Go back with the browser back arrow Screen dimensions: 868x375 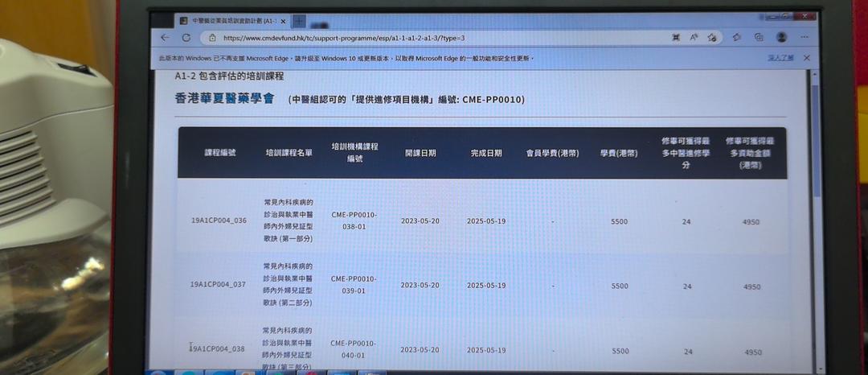tap(165, 38)
